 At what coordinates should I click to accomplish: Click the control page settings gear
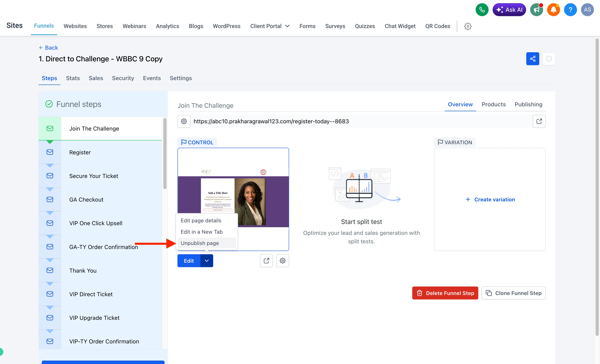click(x=282, y=261)
